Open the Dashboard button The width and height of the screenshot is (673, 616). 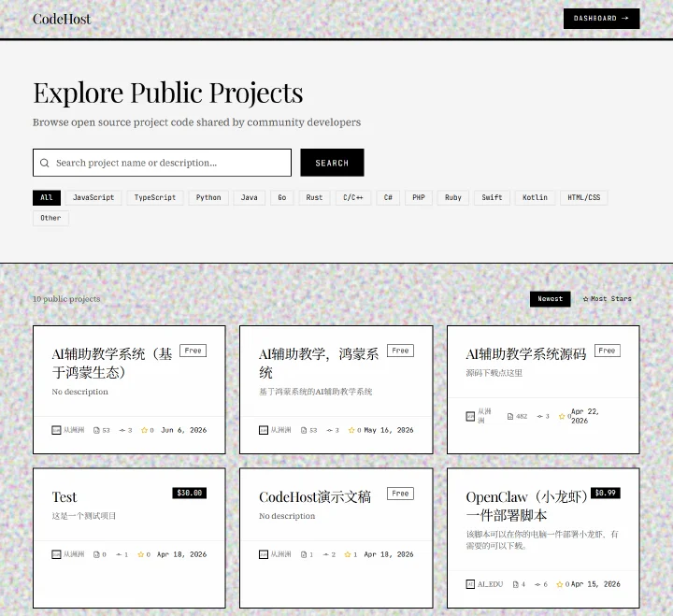point(601,19)
